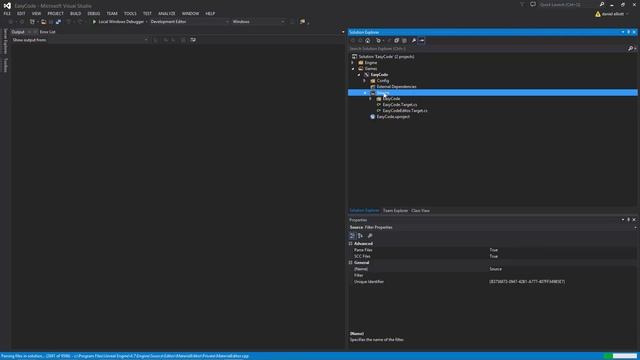Click the find-in-files toolbar icon
The width and height of the screenshot is (640, 360).
pyautogui.click(x=302, y=22)
